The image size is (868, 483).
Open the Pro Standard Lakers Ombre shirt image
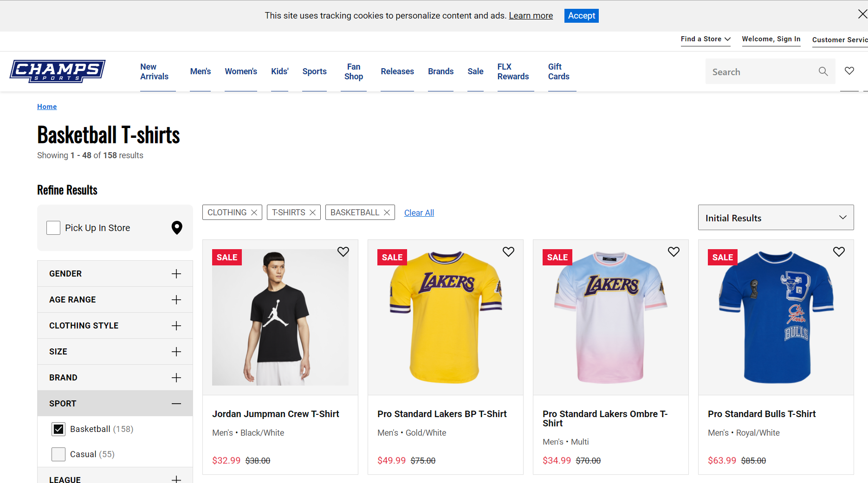610,317
